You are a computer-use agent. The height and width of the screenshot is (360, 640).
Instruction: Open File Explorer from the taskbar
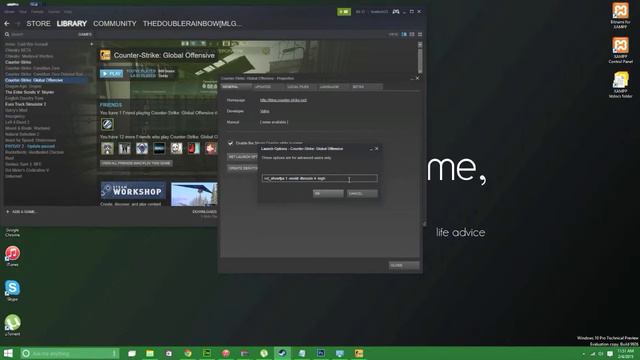point(150,353)
